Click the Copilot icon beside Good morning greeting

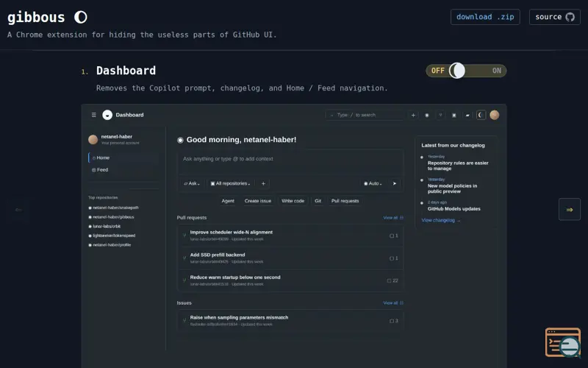coord(180,140)
